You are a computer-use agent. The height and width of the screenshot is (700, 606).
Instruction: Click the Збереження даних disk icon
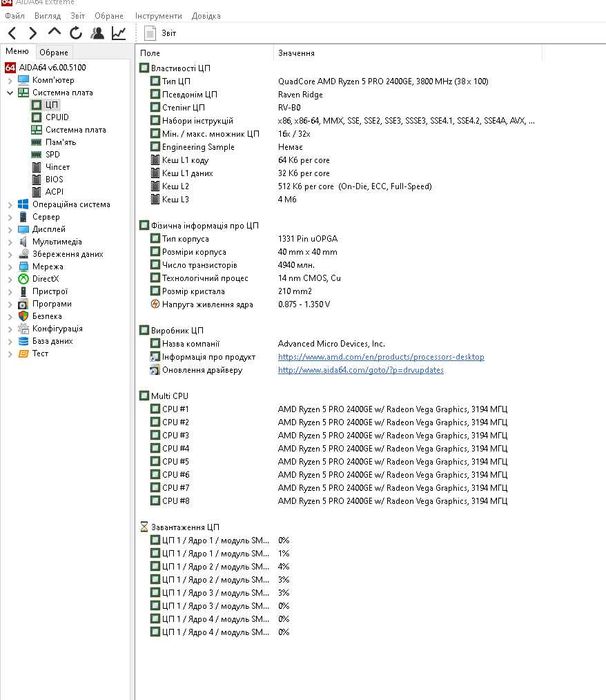tap(23, 254)
